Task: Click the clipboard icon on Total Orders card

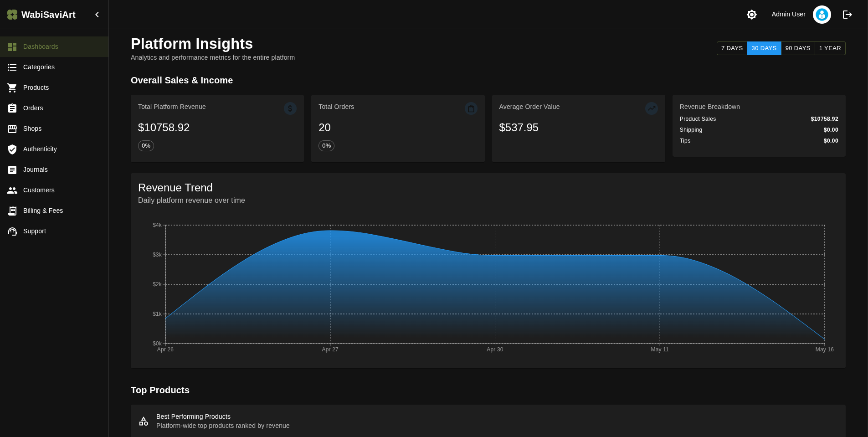Action: click(x=471, y=108)
